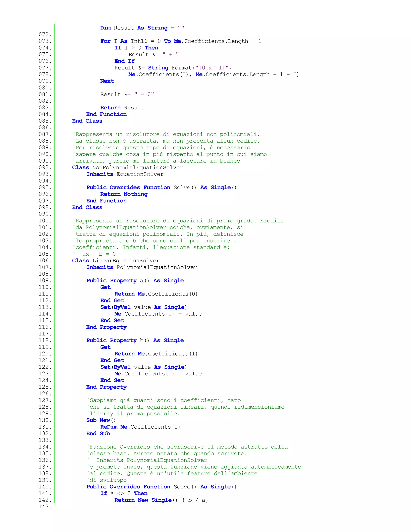The height and width of the screenshot is (532, 411).
Task: Click comment 'Rappresenta un risolutore di equazioni non polinomiali
Action: [x=166, y=135]
